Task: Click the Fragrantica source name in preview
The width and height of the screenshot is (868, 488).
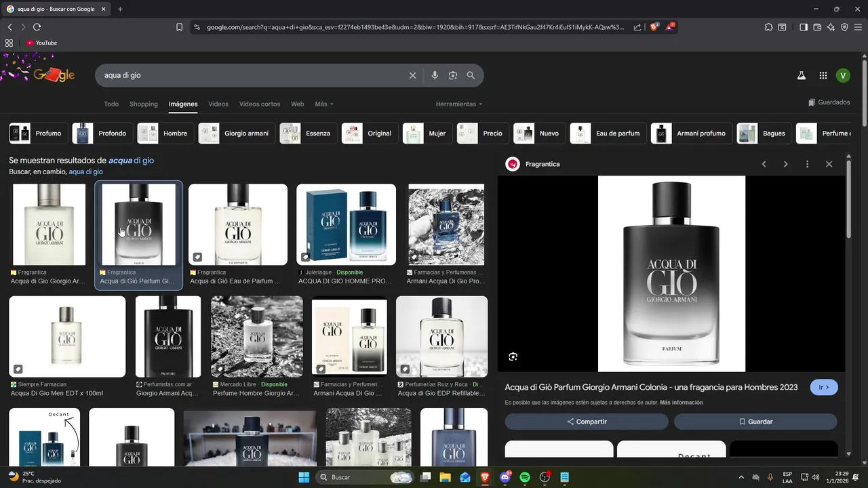Action: [x=542, y=164]
